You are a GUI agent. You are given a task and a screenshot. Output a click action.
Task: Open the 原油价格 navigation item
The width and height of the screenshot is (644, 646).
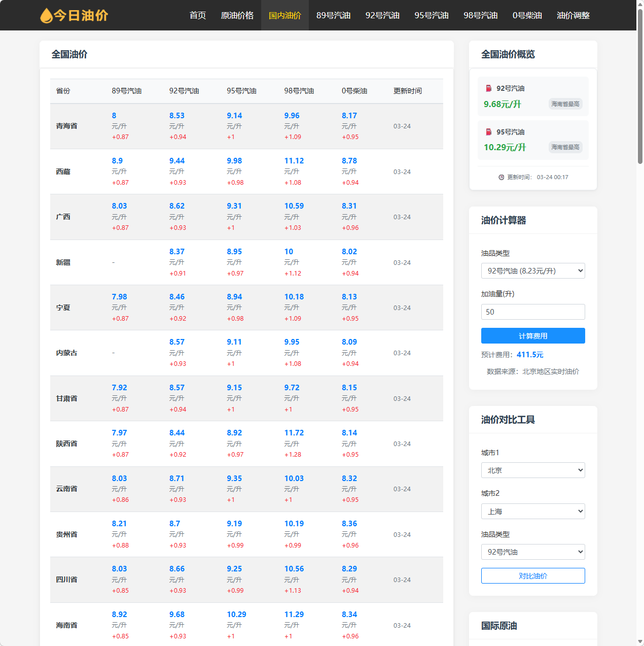(x=237, y=15)
